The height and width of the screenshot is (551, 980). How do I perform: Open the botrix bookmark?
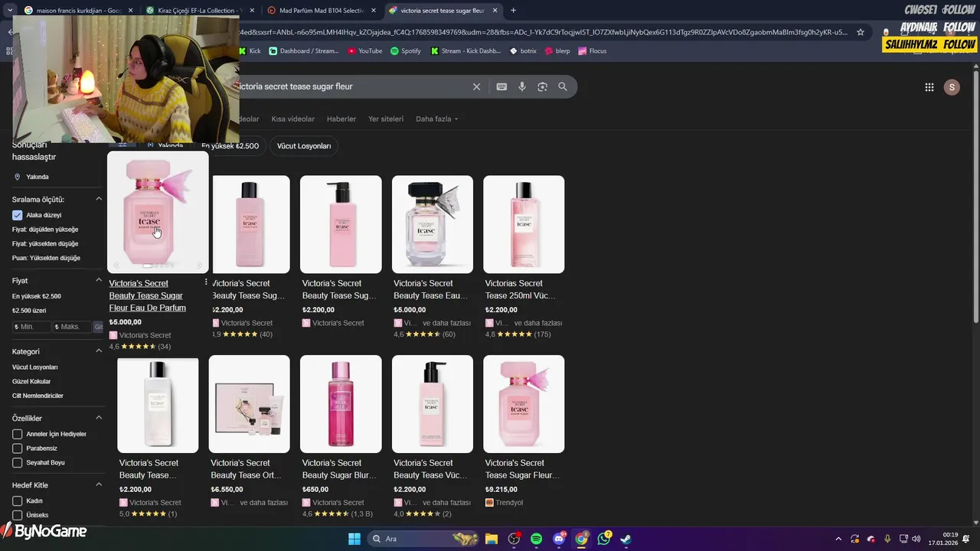coord(524,51)
